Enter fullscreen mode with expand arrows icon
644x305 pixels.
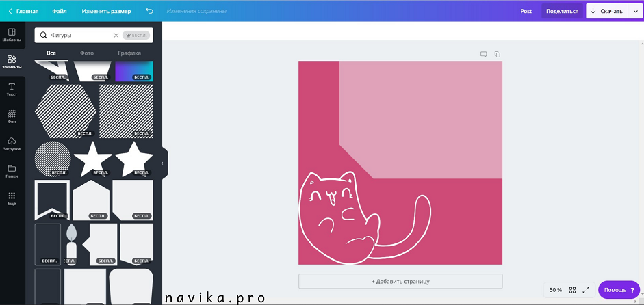(586, 290)
